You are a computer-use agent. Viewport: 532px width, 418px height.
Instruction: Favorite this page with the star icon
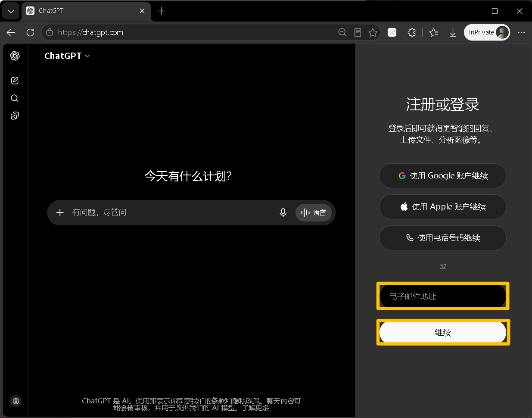click(373, 32)
